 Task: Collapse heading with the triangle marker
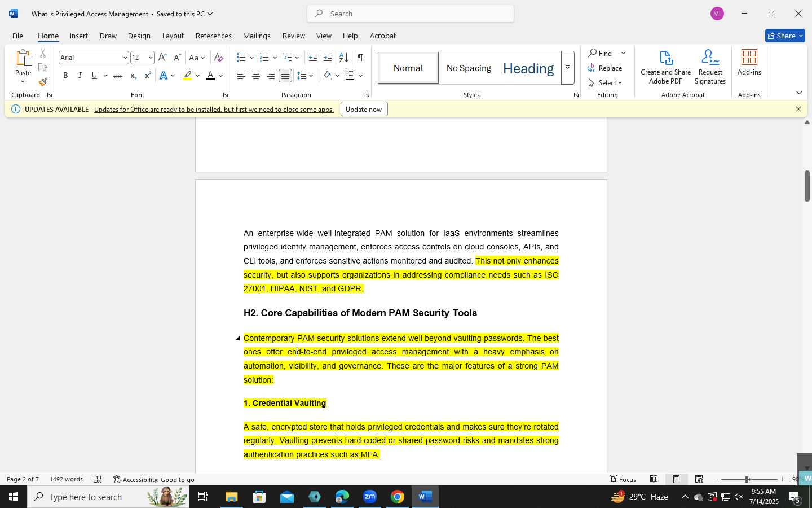click(237, 338)
